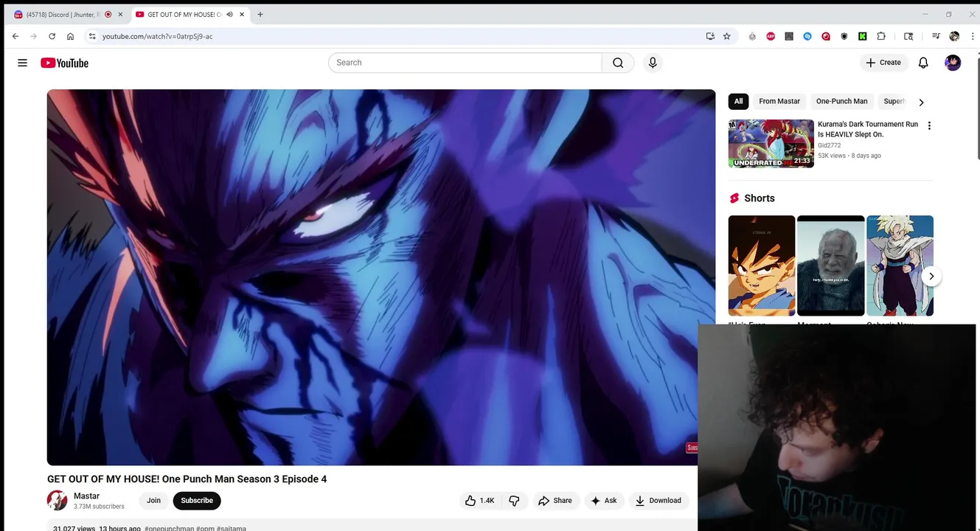The height and width of the screenshot is (531, 980).
Task: Install app icon in address bar
Action: tap(710, 36)
